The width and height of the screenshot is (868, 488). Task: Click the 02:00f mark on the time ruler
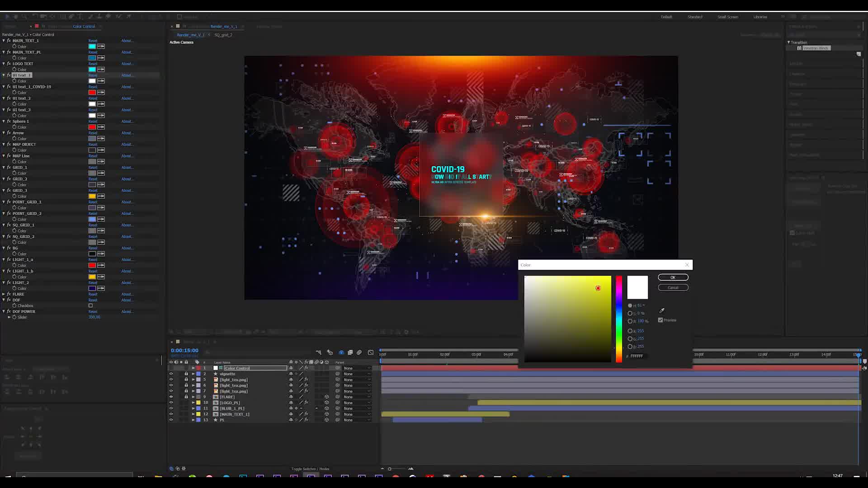[x=444, y=354]
